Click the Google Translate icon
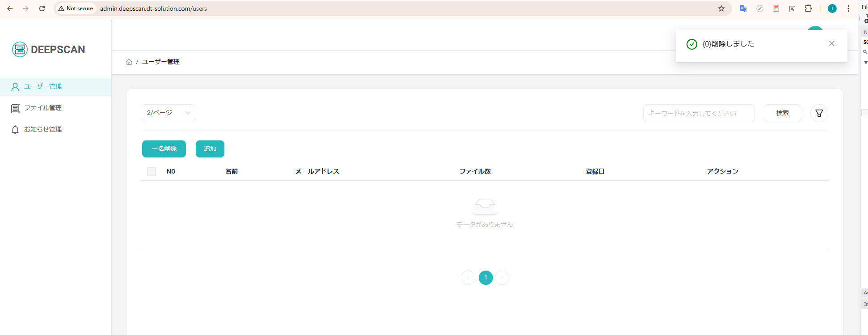This screenshot has height=335, width=868. point(743,8)
